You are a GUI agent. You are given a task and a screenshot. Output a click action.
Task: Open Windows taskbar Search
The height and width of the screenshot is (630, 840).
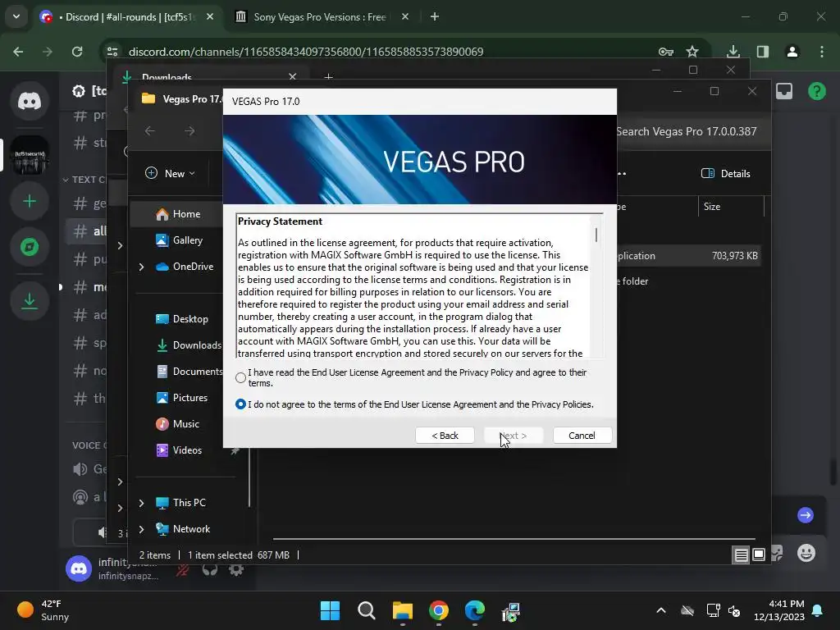click(367, 610)
